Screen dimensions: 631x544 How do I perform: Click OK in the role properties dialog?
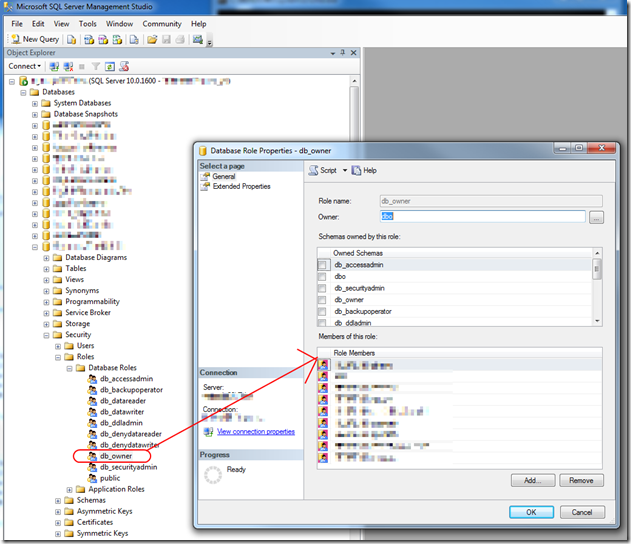tap(531, 512)
